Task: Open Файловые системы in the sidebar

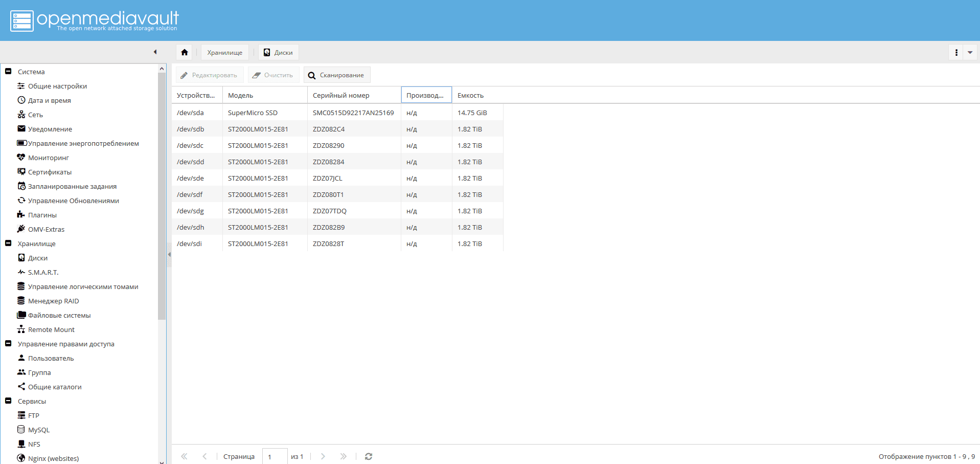Action: [x=59, y=315]
